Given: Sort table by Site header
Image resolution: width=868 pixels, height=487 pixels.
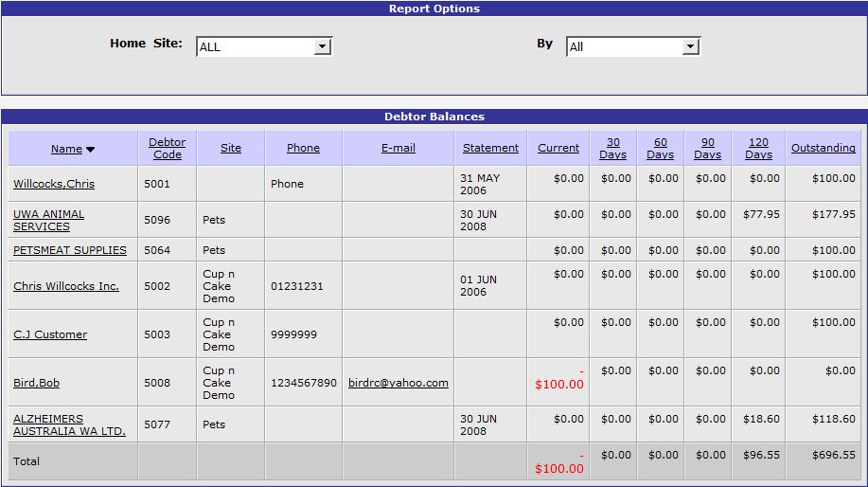Looking at the screenshot, I should click(x=231, y=148).
